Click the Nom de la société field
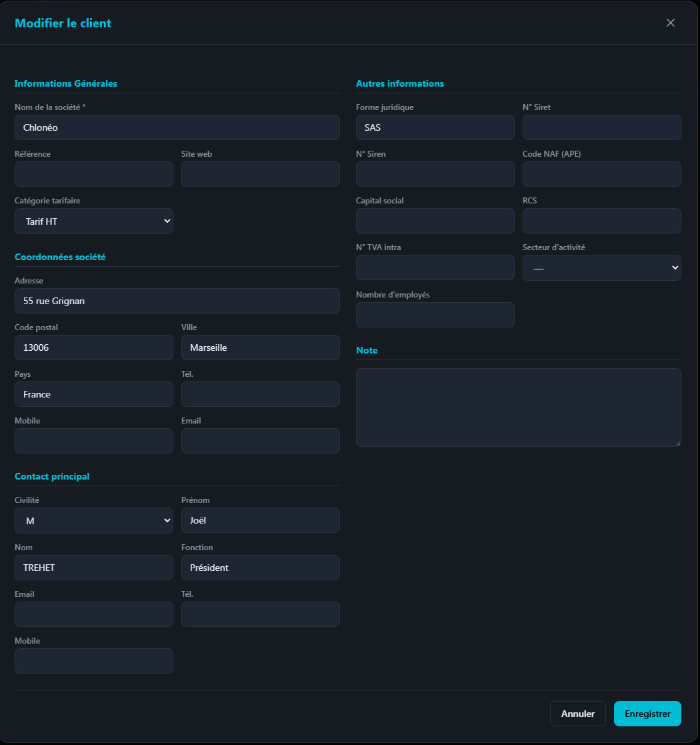Image resolution: width=700 pixels, height=745 pixels. [x=177, y=127]
